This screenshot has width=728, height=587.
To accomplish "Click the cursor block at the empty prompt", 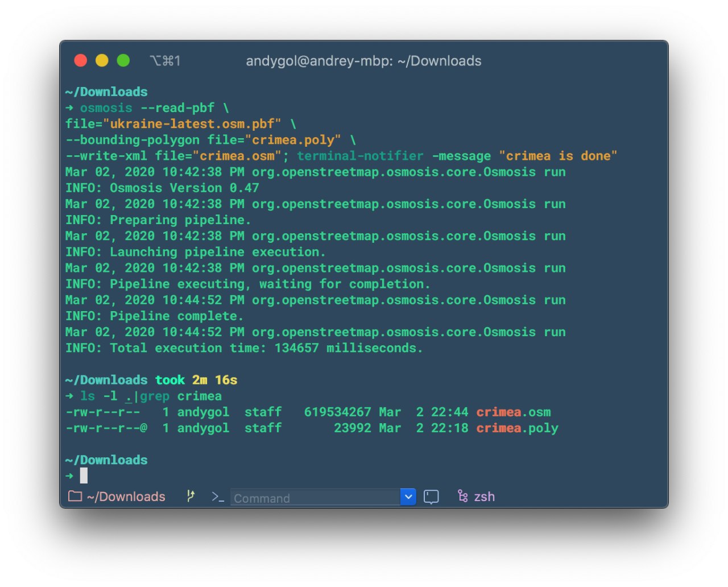I will point(84,476).
